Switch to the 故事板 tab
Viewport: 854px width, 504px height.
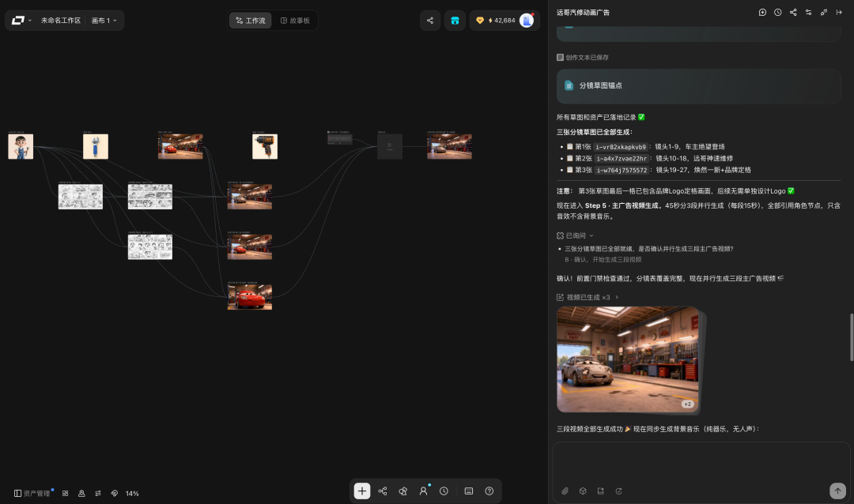coord(295,21)
